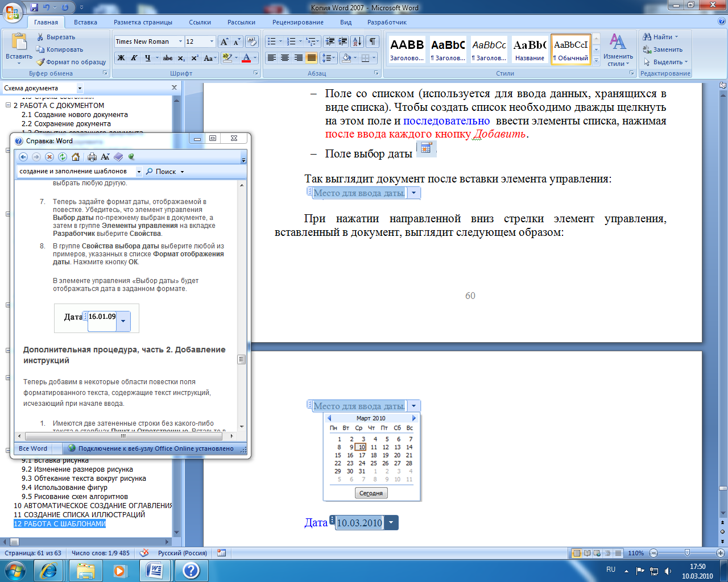The image size is (728, 582).
Task: Click next month arrow in calendar
Action: [x=414, y=418]
